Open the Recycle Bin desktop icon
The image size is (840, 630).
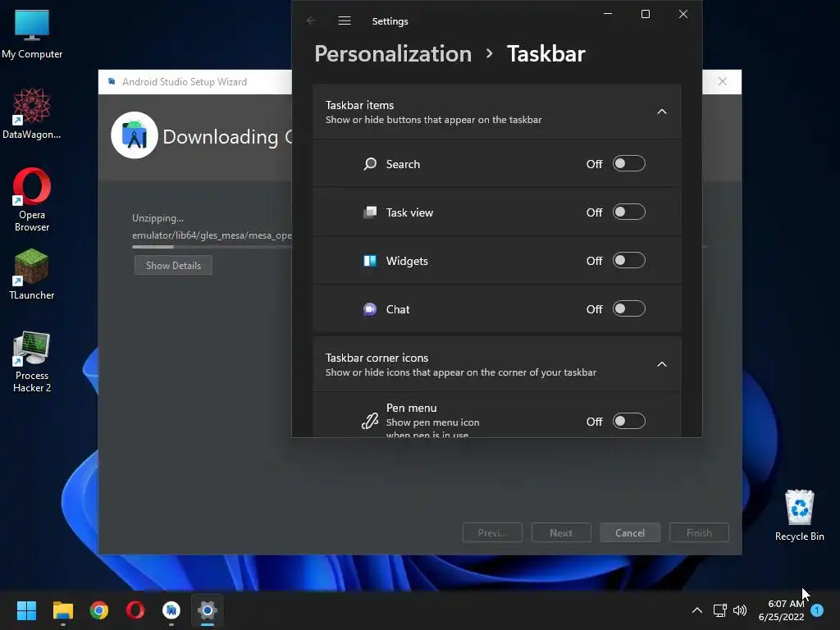(x=799, y=515)
